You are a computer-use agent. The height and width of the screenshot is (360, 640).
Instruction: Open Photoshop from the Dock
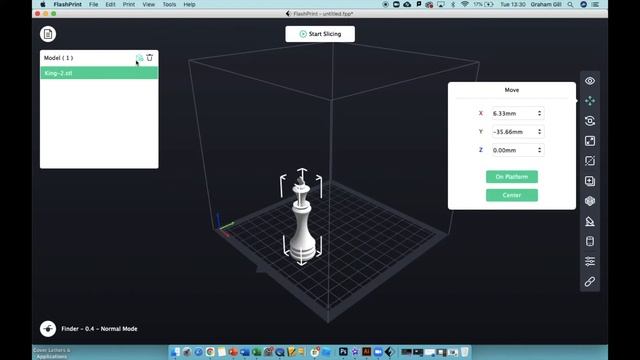coord(343,352)
